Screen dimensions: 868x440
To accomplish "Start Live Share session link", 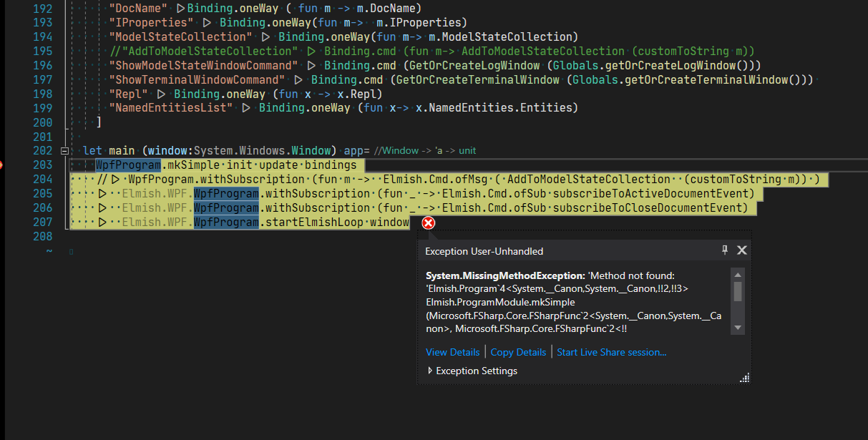I will click(611, 352).
